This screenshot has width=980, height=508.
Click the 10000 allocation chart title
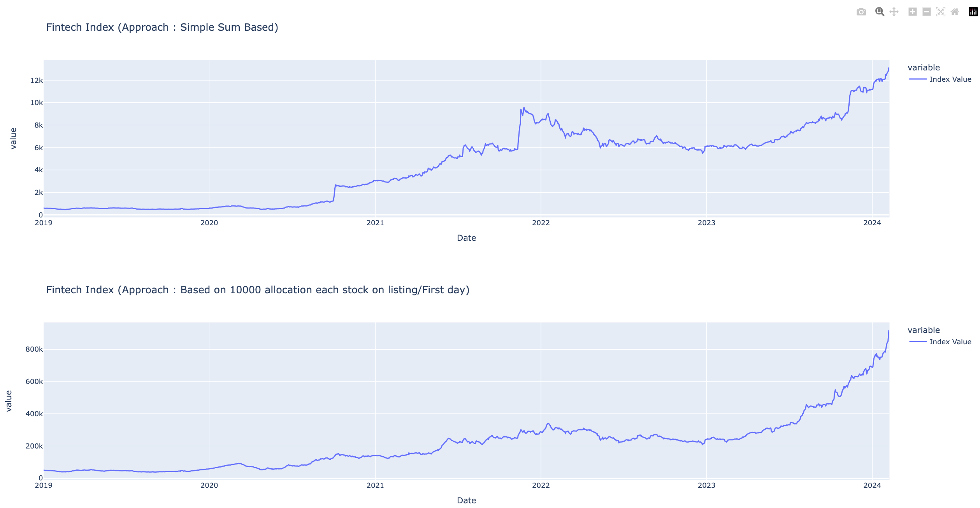pos(258,290)
